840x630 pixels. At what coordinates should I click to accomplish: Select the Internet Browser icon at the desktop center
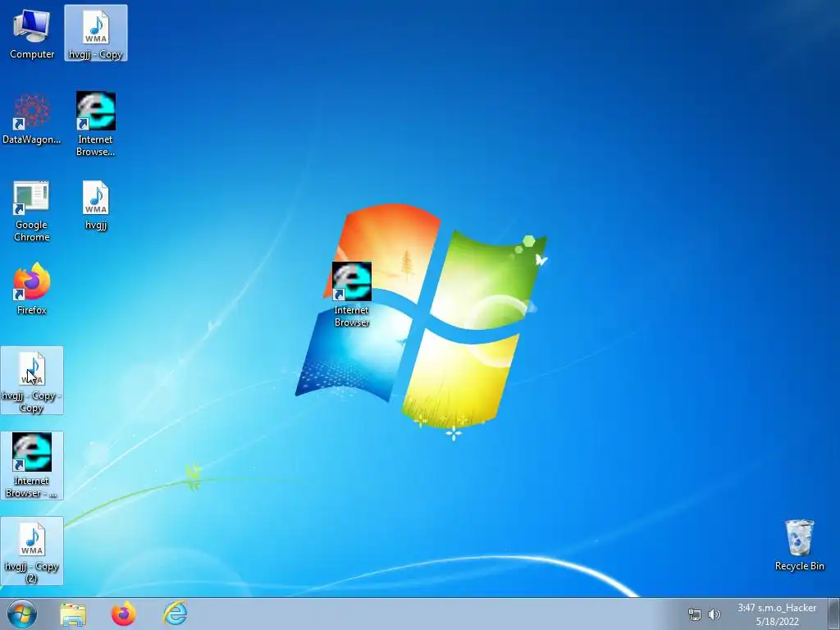(352, 294)
